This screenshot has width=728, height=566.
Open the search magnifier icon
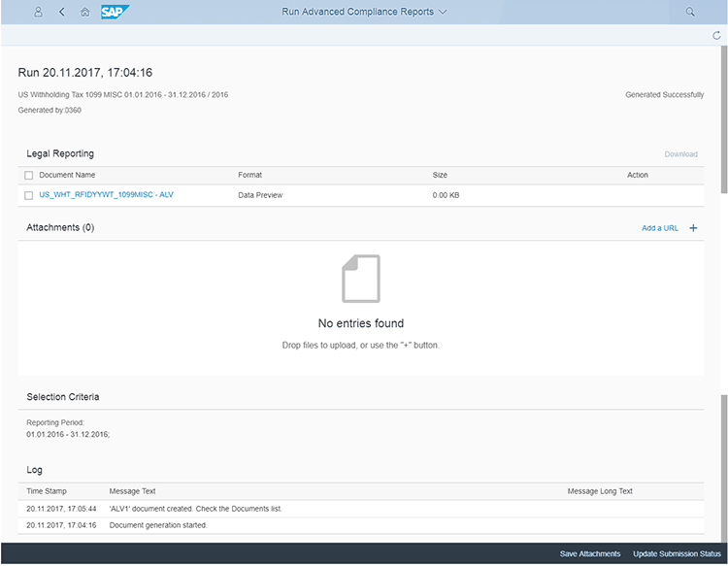click(x=690, y=12)
